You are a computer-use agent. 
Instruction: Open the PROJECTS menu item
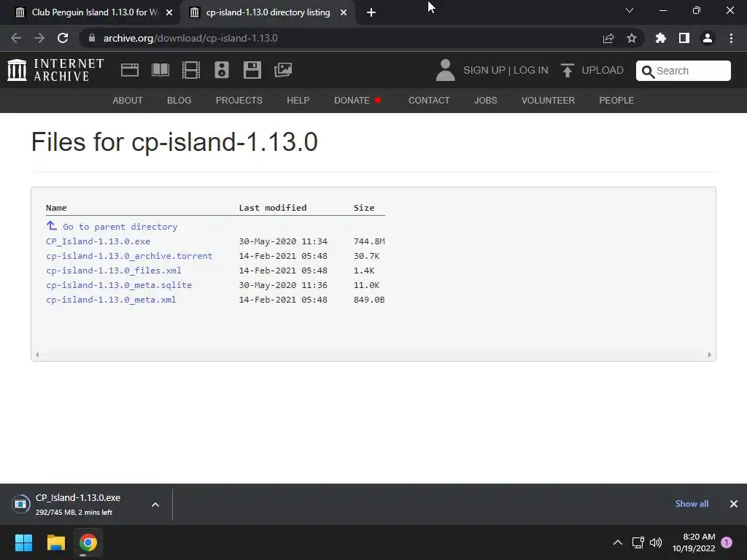239,101
